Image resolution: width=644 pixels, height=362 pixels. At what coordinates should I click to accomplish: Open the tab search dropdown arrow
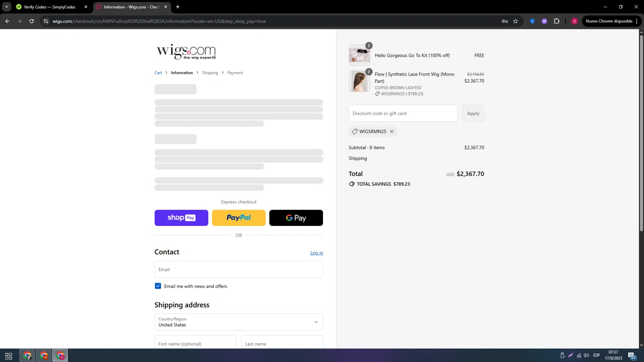[6, 7]
